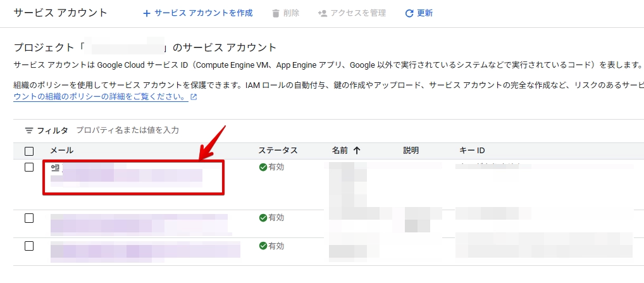This screenshot has width=644, height=283.
Task: Click the アクセスを管理 label
Action: point(358,13)
